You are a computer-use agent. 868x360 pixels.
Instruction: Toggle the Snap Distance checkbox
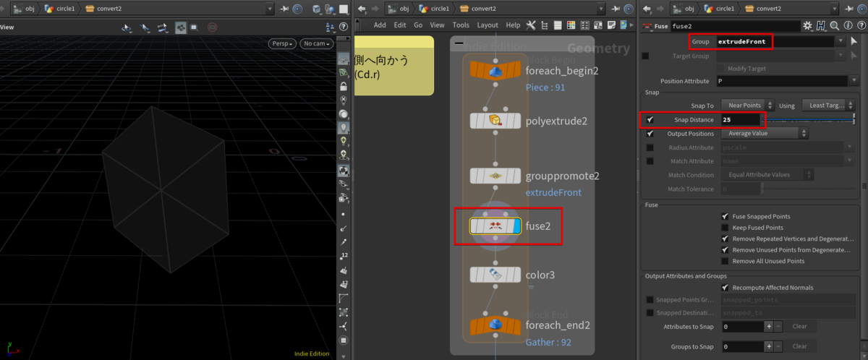pyautogui.click(x=650, y=119)
